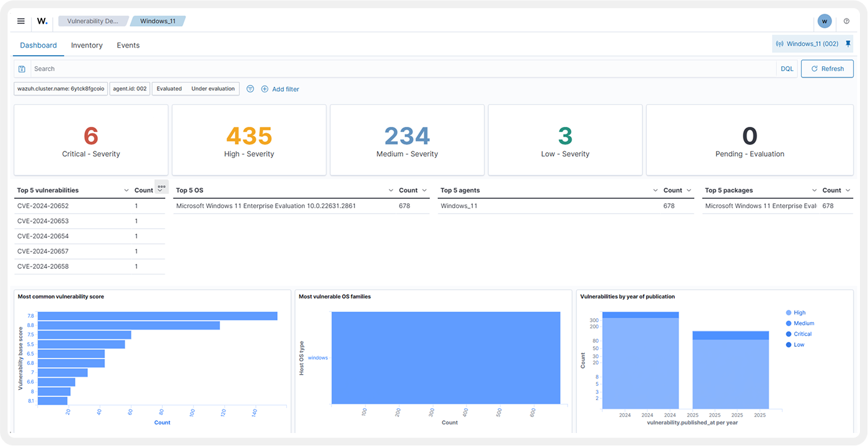The height and width of the screenshot is (446, 868).
Task: Open Count chevron in Top 5 packages table
Action: click(x=848, y=190)
